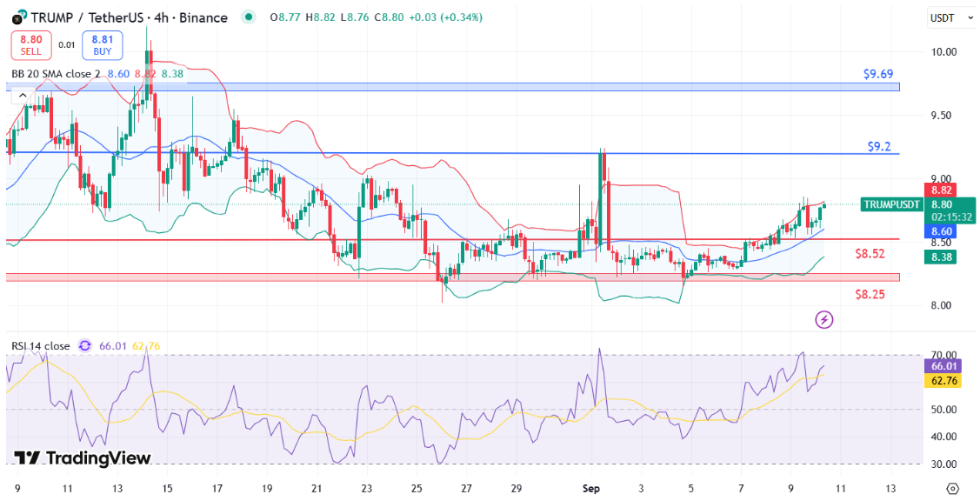The height and width of the screenshot is (501, 980).
Task: Click the purple lightning flash icon
Action: [x=824, y=320]
